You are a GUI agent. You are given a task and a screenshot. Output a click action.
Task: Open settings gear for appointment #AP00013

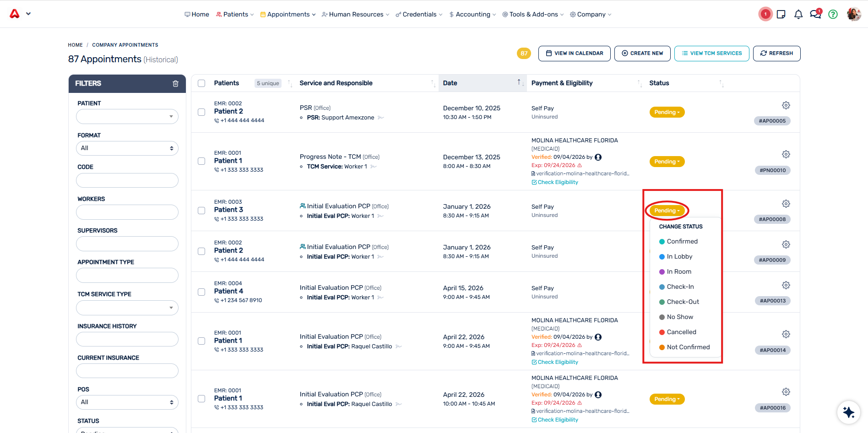786,285
